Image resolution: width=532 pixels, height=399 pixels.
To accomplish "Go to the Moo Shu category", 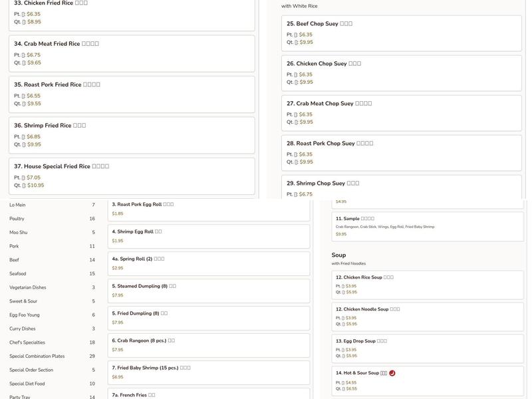I will 19,233.
